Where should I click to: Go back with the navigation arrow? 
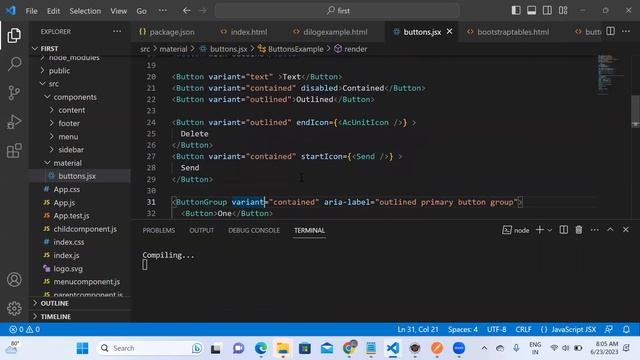(x=187, y=11)
